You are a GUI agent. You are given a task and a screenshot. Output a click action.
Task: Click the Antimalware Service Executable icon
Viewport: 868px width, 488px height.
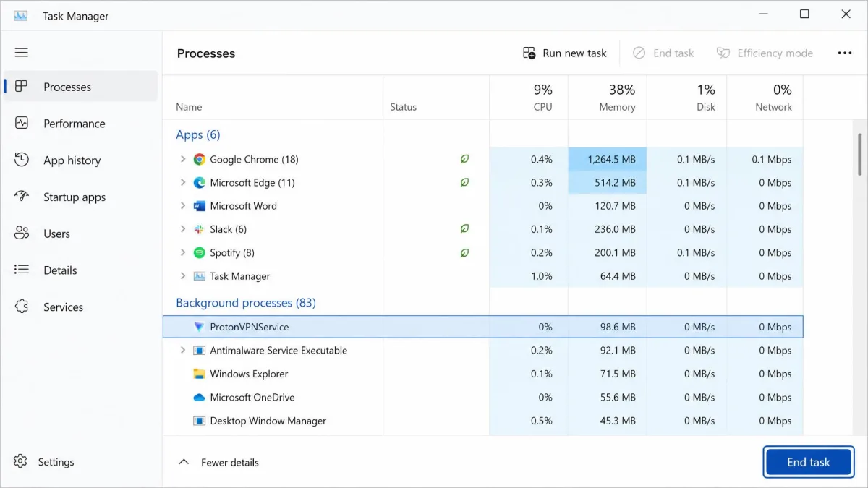coord(200,351)
